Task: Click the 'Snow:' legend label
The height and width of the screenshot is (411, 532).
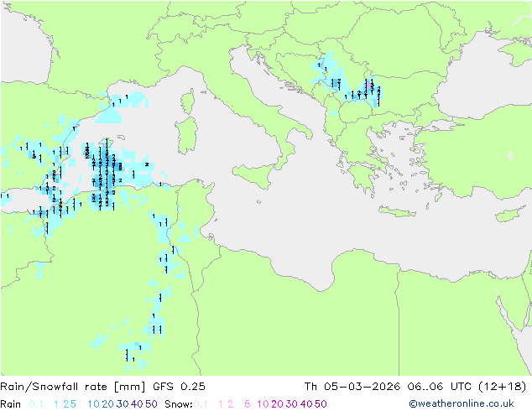Action: (179, 404)
